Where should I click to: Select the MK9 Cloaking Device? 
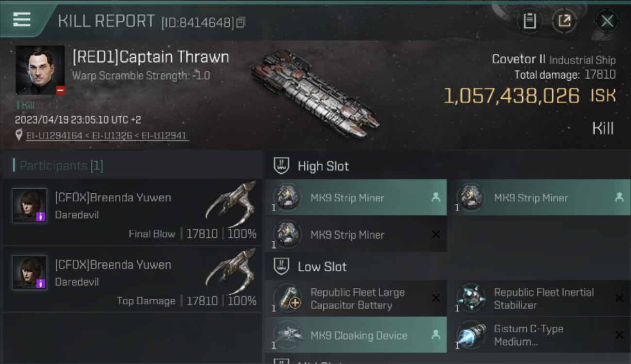tap(355, 335)
